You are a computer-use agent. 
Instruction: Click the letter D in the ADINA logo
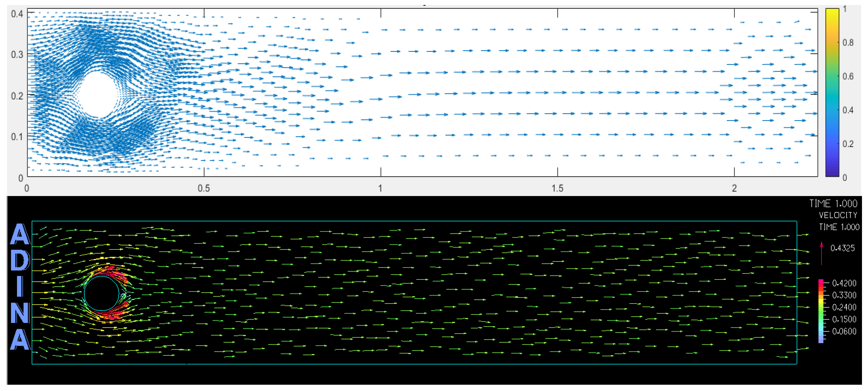click(x=20, y=261)
